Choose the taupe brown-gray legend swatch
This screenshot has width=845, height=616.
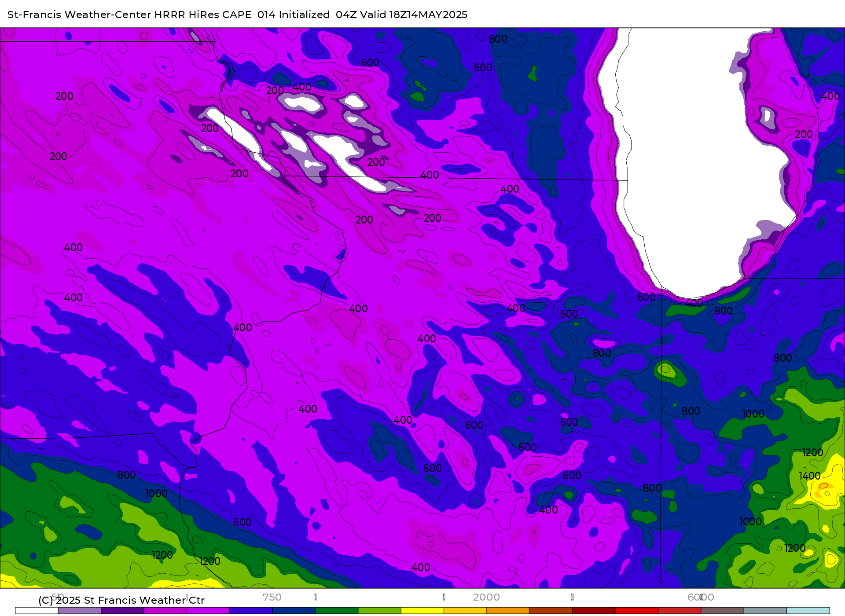(723, 611)
